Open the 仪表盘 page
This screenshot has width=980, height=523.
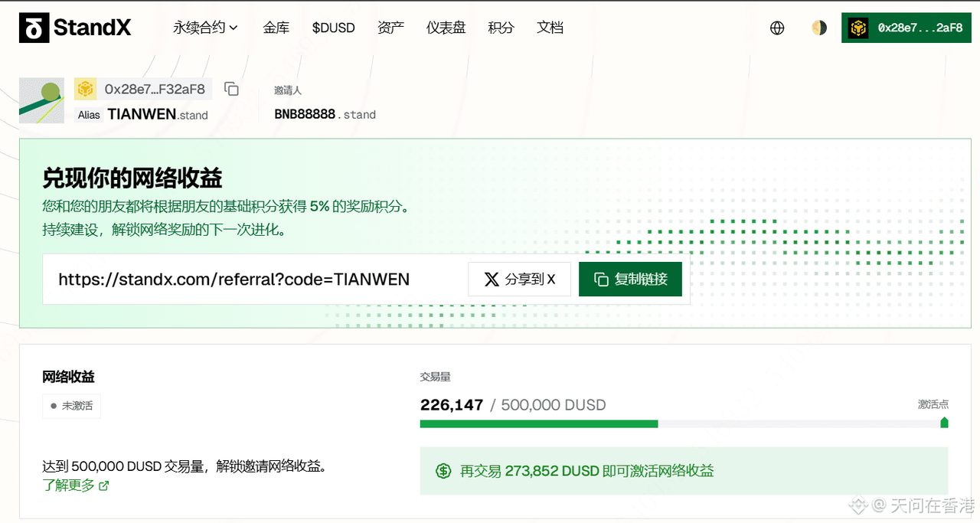coord(446,28)
